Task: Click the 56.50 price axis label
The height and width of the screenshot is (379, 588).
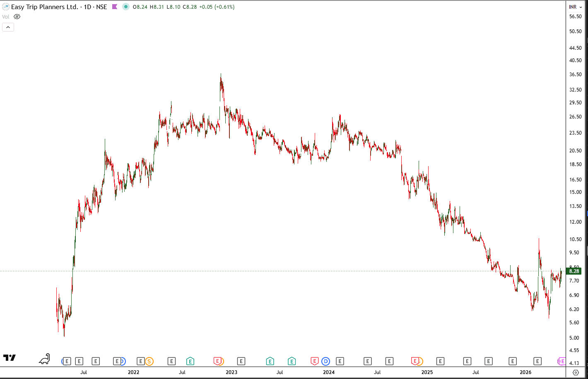Action: [x=576, y=17]
